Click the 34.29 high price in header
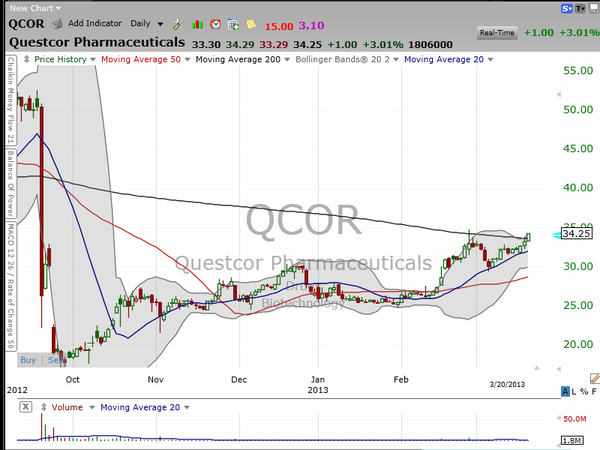Screen dimensions: 600x450 pyautogui.click(x=240, y=45)
